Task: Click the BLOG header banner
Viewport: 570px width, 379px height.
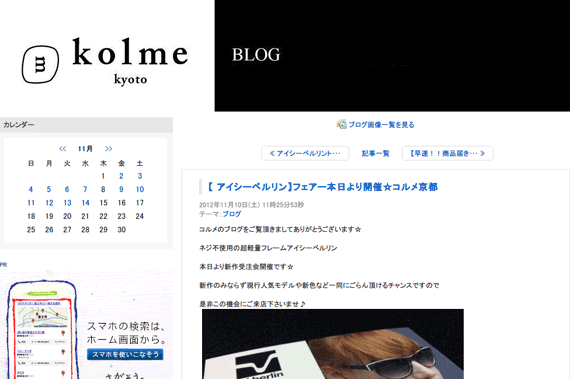Action: pyautogui.click(x=392, y=56)
